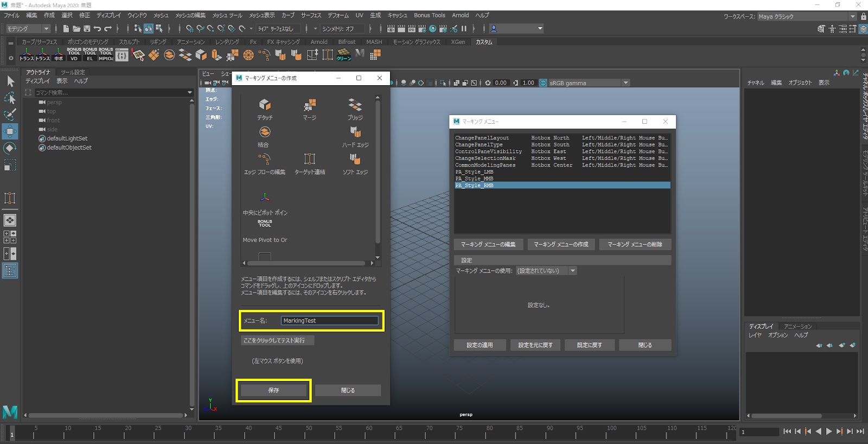This screenshot has height=444, width=868.
Task: Click the play forward button
Action: point(829,432)
